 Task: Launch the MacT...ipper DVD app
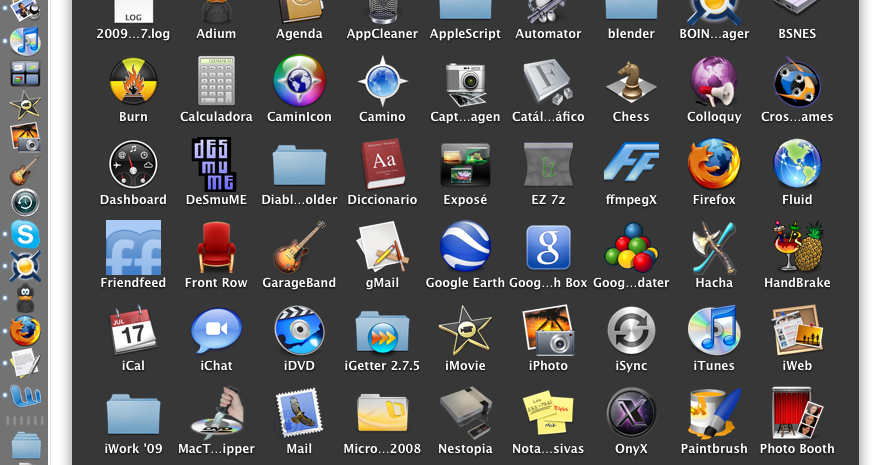[216, 413]
